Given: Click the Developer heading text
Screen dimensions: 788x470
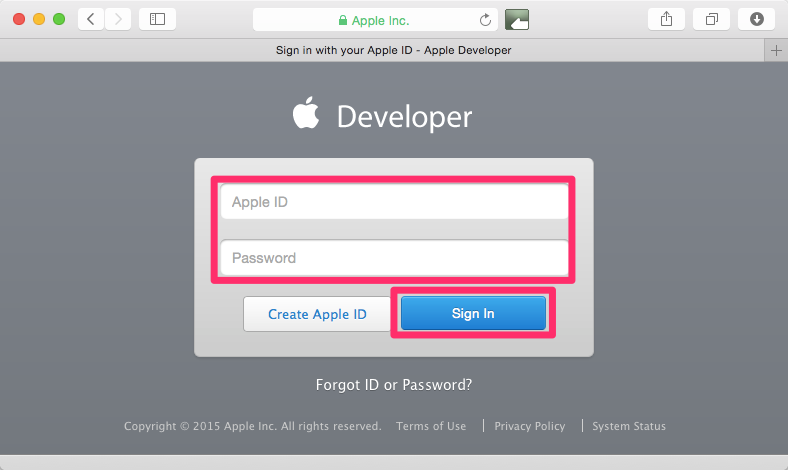Looking at the screenshot, I should [x=405, y=118].
